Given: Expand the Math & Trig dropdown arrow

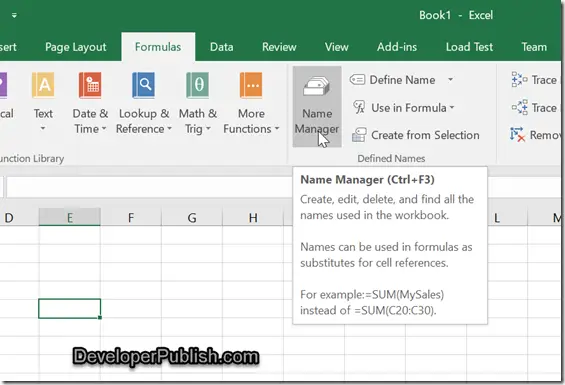Looking at the screenshot, I should [208, 129].
